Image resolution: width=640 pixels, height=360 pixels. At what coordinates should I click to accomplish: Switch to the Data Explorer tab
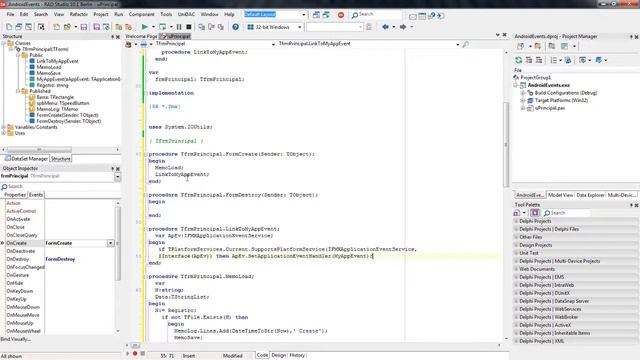[x=590, y=195]
